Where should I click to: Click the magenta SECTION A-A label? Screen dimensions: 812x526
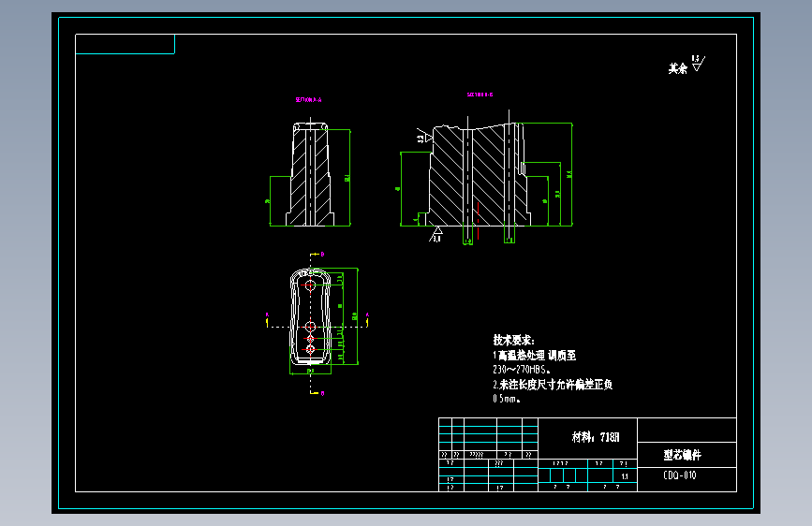coord(309,99)
